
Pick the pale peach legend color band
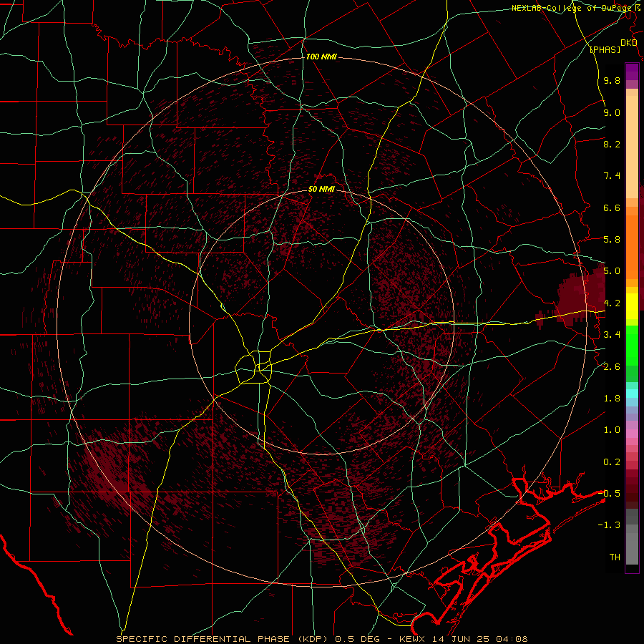click(x=632, y=147)
